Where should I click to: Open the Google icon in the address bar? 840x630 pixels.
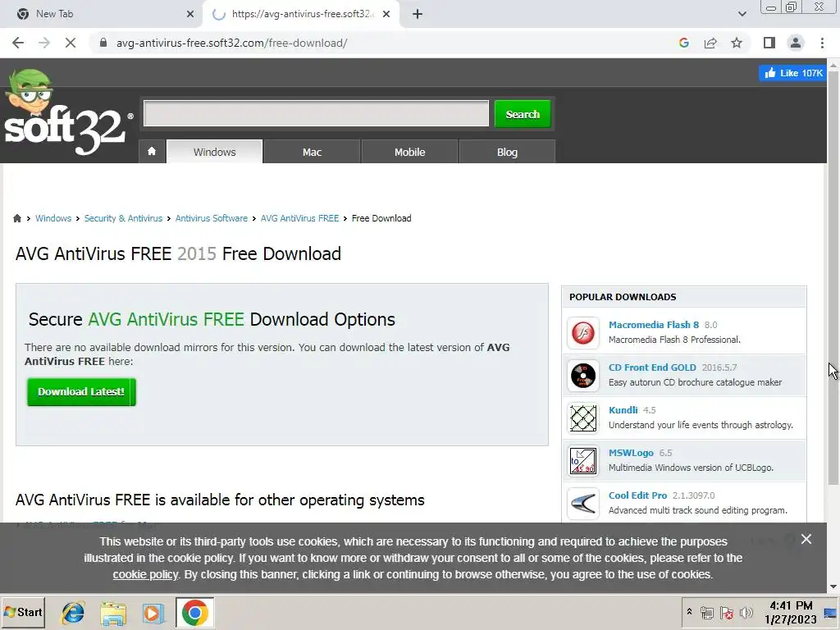(x=683, y=43)
